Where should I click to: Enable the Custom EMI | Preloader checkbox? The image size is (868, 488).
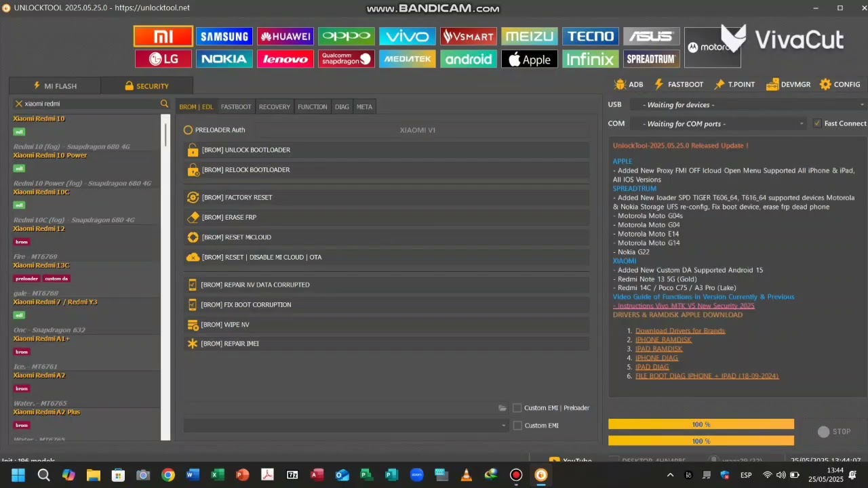tap(517, 408)
